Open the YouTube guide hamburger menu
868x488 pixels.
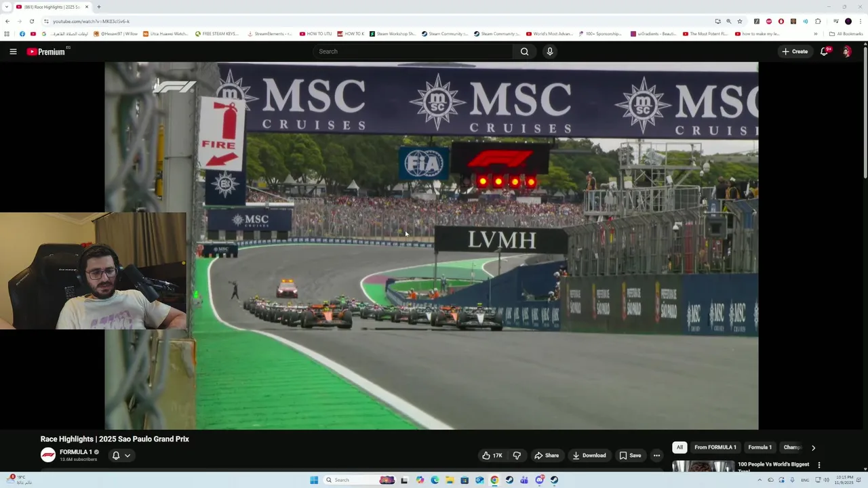tap(13, 52)
